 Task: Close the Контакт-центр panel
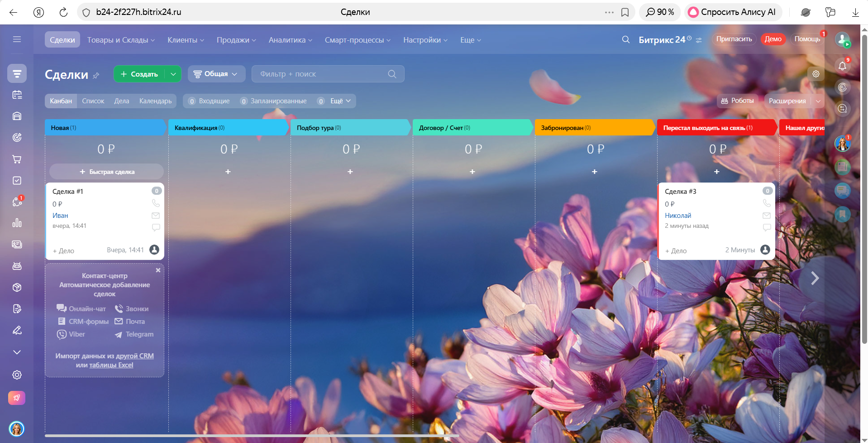coord(158,270)
